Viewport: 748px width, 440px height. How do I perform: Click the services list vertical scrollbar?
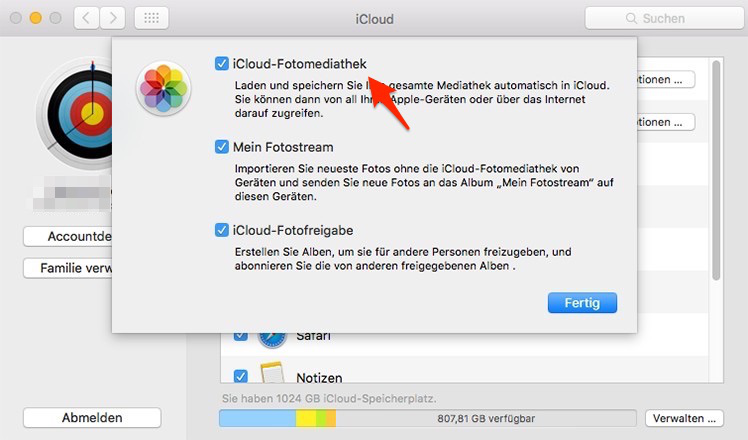(716, 170)
